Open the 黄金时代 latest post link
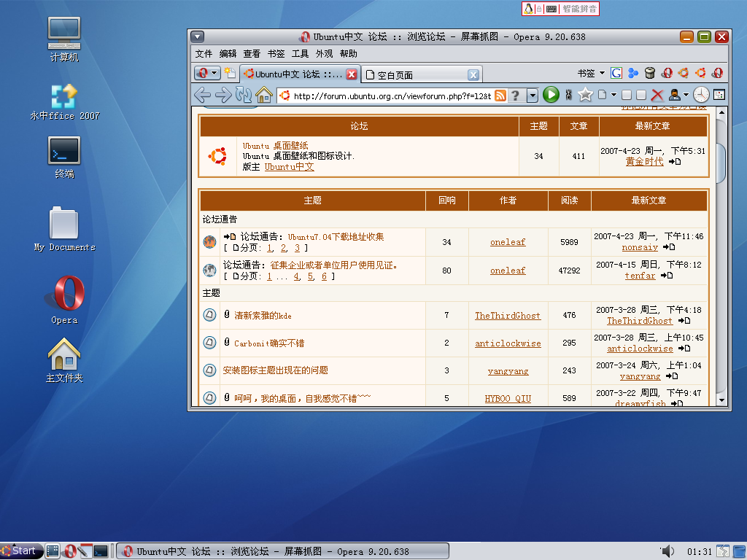Screen dimensions: 747x560 click(644, 161)
